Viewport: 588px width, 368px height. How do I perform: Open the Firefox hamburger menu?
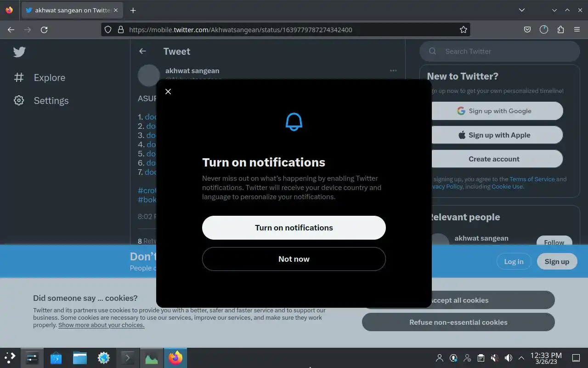(577, 29)
